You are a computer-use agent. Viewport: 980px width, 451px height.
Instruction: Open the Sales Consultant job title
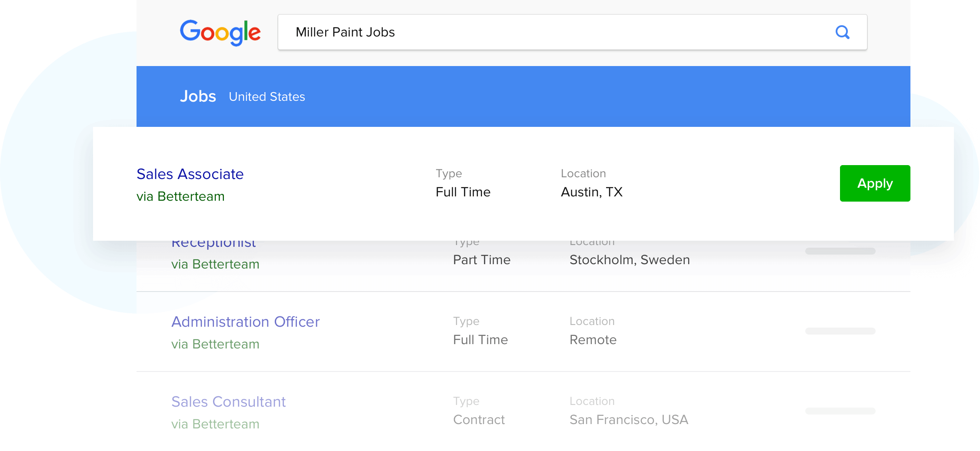228,401
